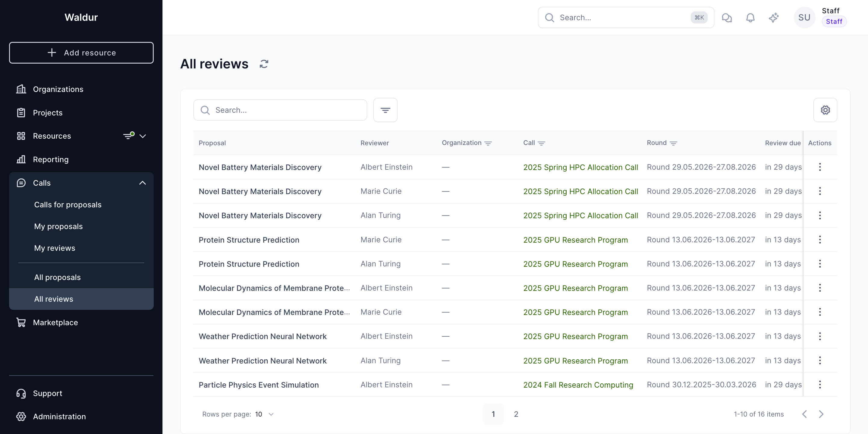868x434 pixels.
Task: Open All proposals menu item
Action: 81,277
